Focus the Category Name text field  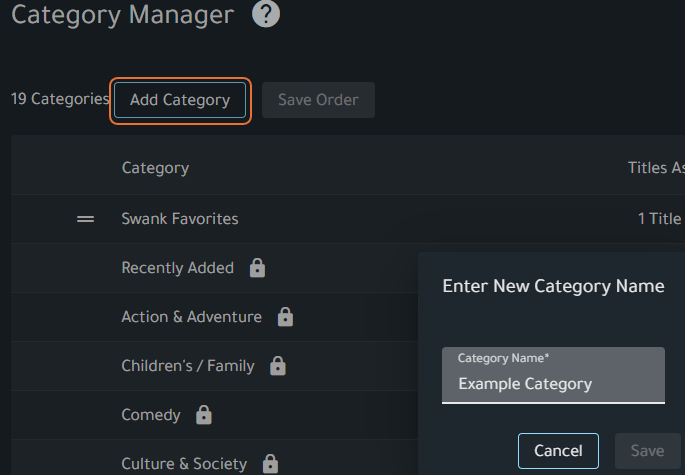[x=553, y=383]
